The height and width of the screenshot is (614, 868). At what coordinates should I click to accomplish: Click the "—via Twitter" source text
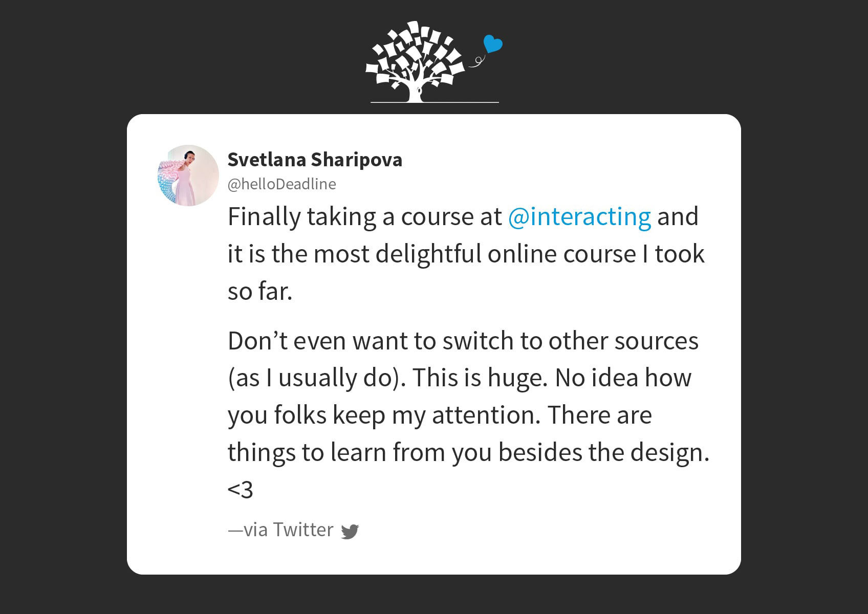280,530
